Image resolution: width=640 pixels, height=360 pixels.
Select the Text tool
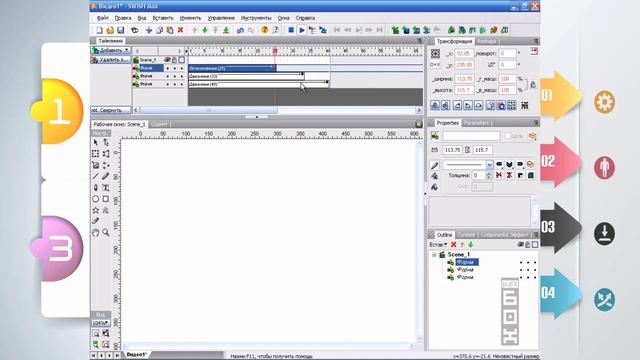click(x=106, y=188)
